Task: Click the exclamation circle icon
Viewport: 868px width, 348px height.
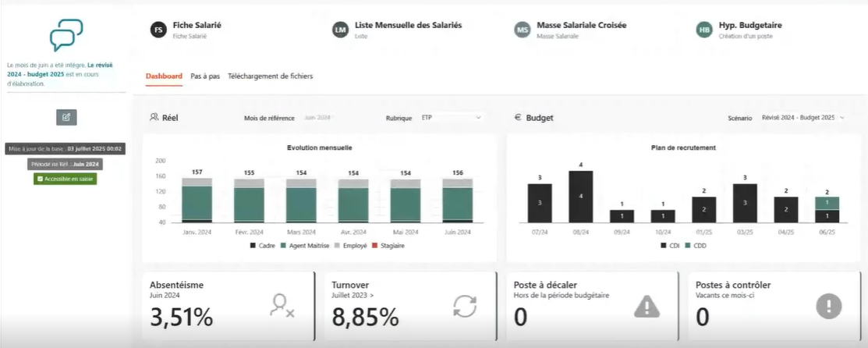Action: click(x=828, y=306)
